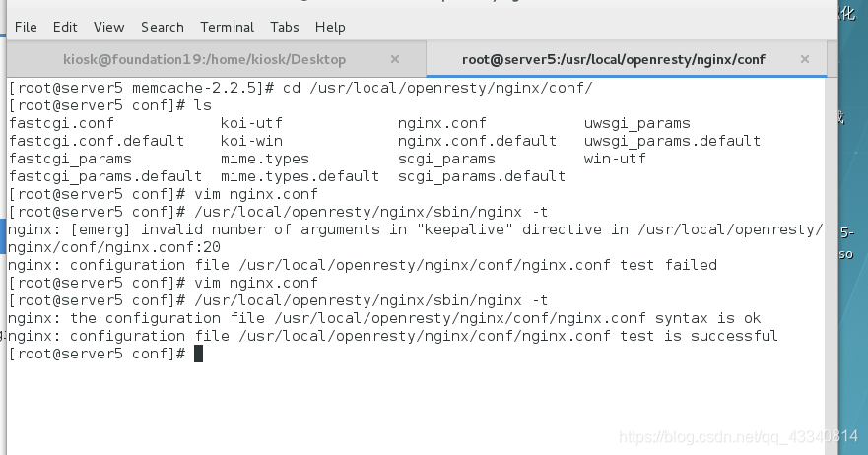
Task: Click the koi-win file name
Action: tap(251, 141)
